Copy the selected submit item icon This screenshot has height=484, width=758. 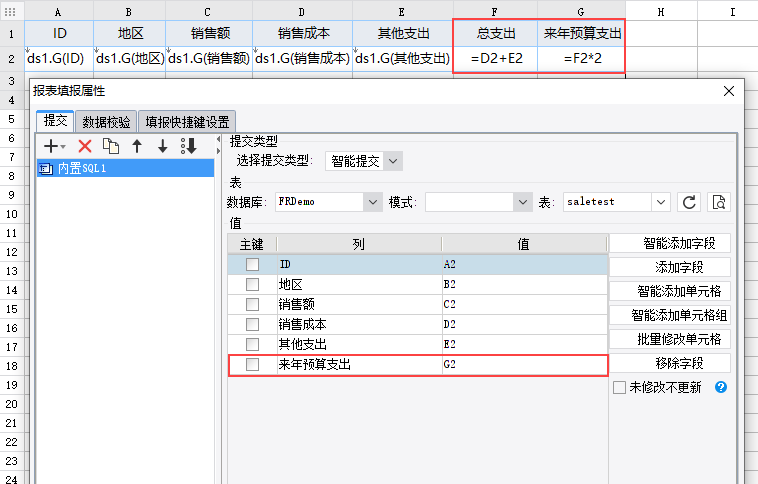(111, 146)
